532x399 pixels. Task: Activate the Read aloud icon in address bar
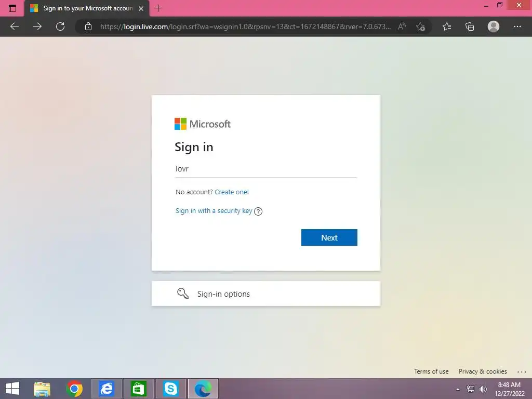click(x=402, y=26)
